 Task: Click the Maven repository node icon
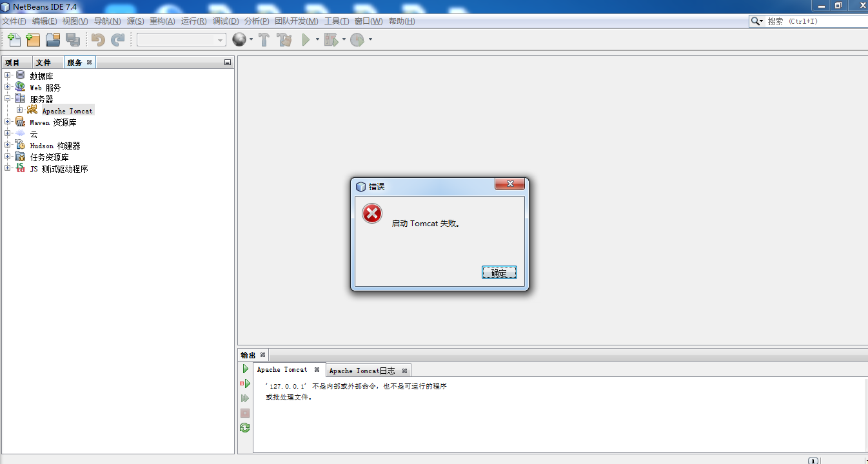coord(20,122)
